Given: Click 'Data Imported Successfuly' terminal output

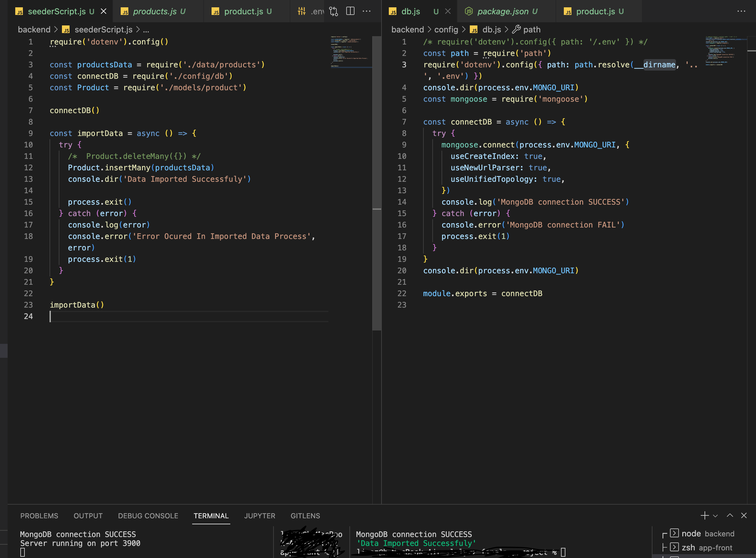Looking at the screenshot, I should tap(416, 543).
